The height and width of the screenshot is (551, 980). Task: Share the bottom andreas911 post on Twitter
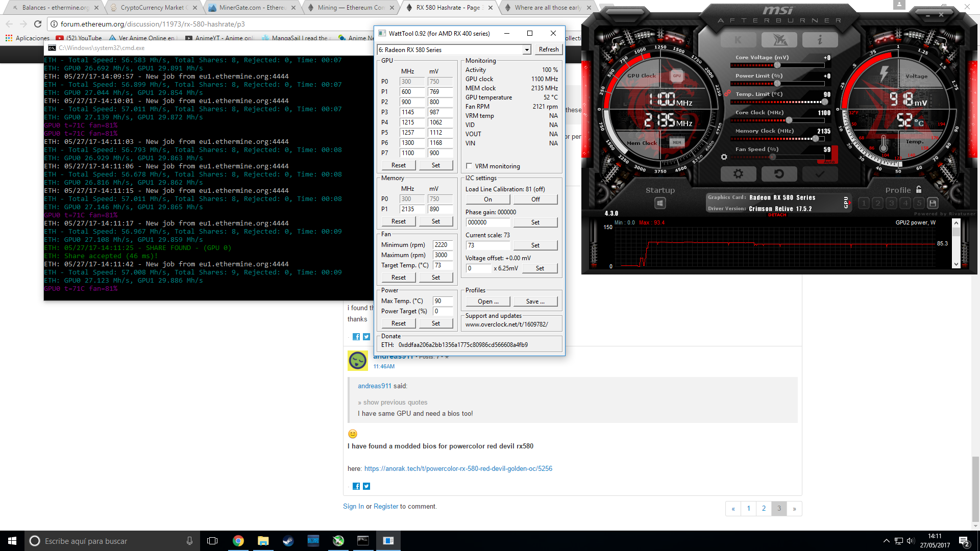[x=366, y=486]
